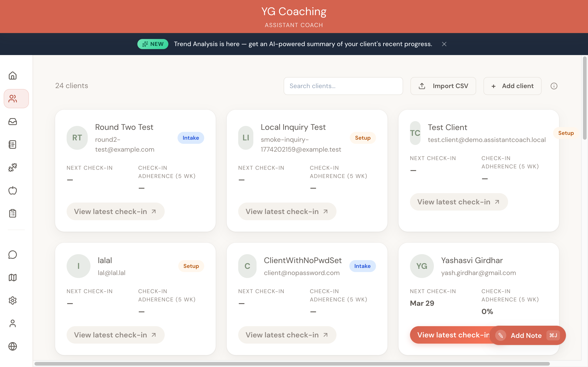Open the Check-ins notebook icon

pyautogui.click(x=12, y=145)
